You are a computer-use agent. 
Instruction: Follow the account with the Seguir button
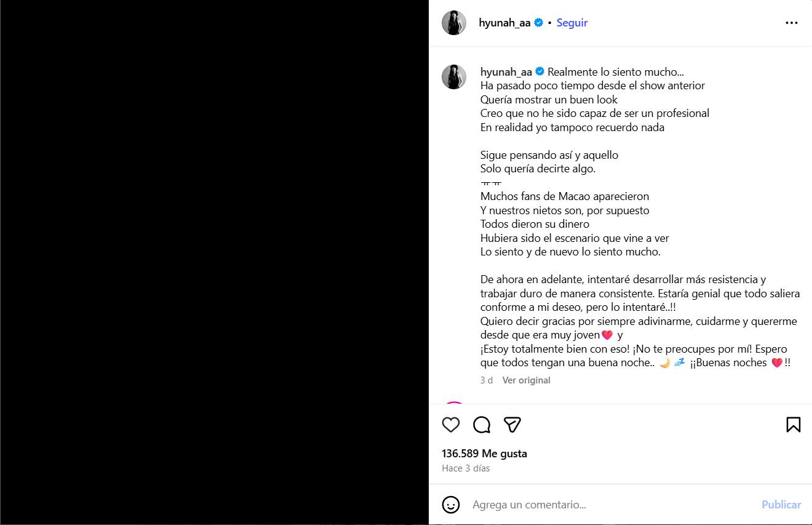click(572, 23)
